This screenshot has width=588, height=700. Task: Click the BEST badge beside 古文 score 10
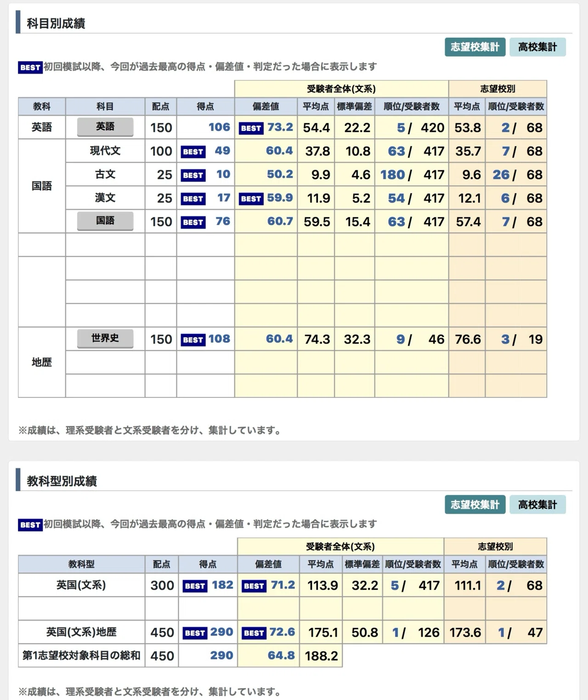(193, 175)
